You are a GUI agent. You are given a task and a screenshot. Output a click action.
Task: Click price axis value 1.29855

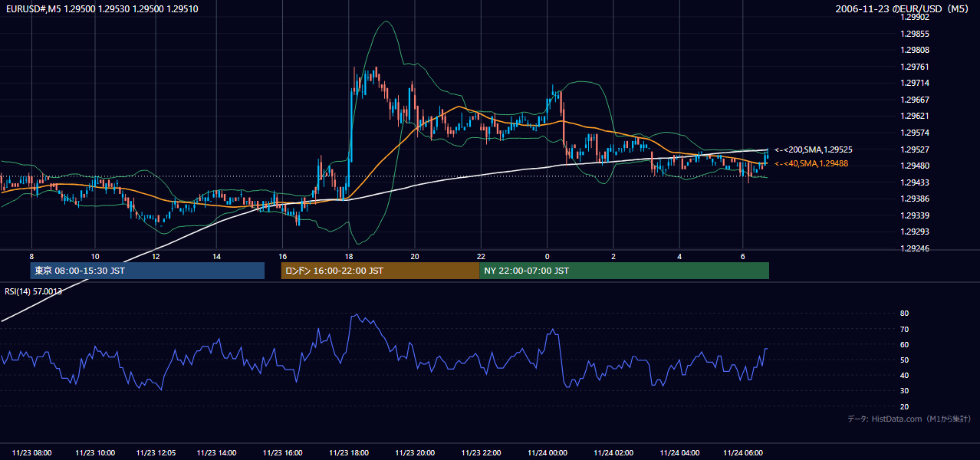915,34
